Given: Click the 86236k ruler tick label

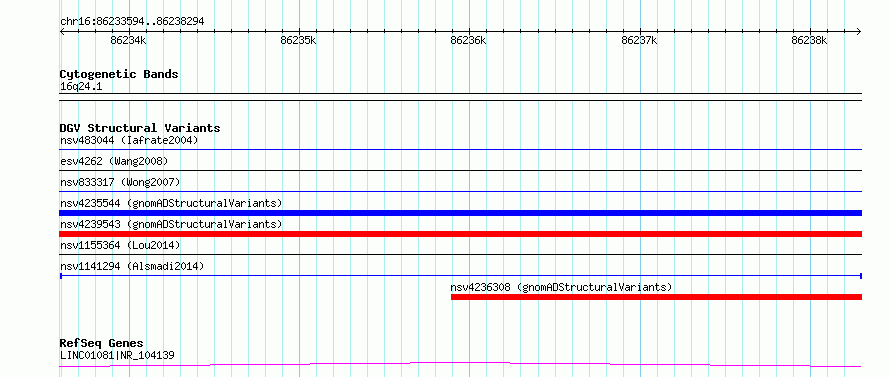Looking at the screenshot, I should 469,40.
